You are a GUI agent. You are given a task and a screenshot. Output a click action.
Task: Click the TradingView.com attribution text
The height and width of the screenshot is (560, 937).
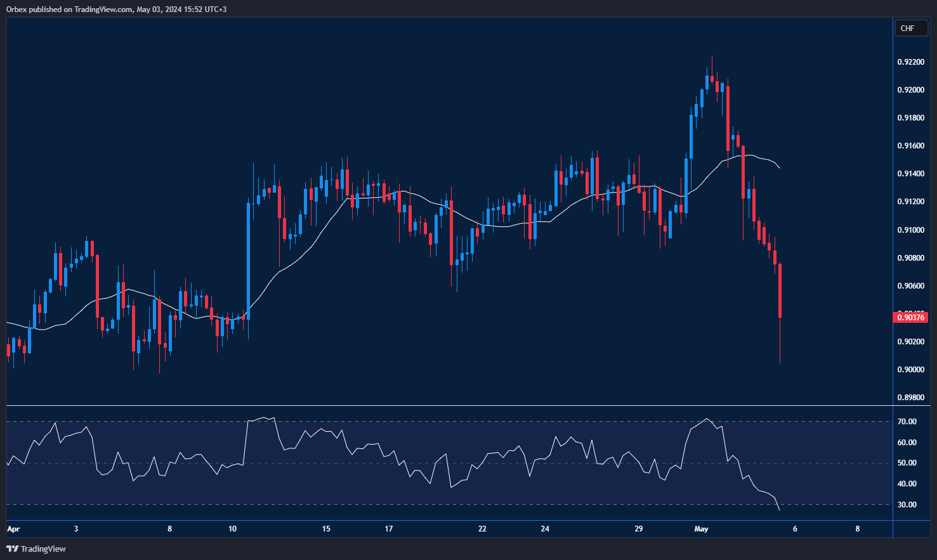coord(102,9)
